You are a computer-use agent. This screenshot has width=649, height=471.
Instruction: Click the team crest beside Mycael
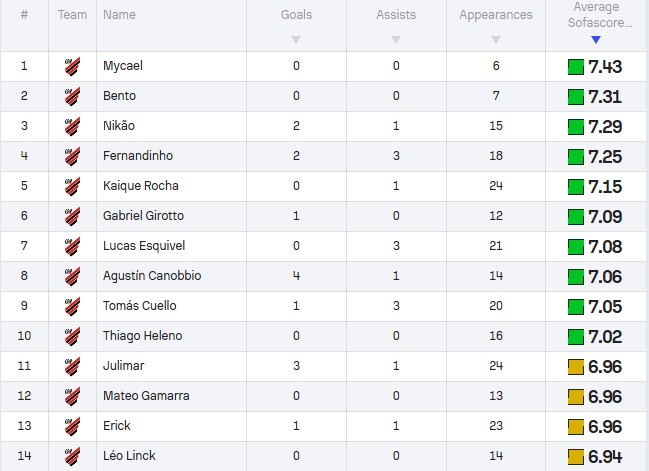72,66
